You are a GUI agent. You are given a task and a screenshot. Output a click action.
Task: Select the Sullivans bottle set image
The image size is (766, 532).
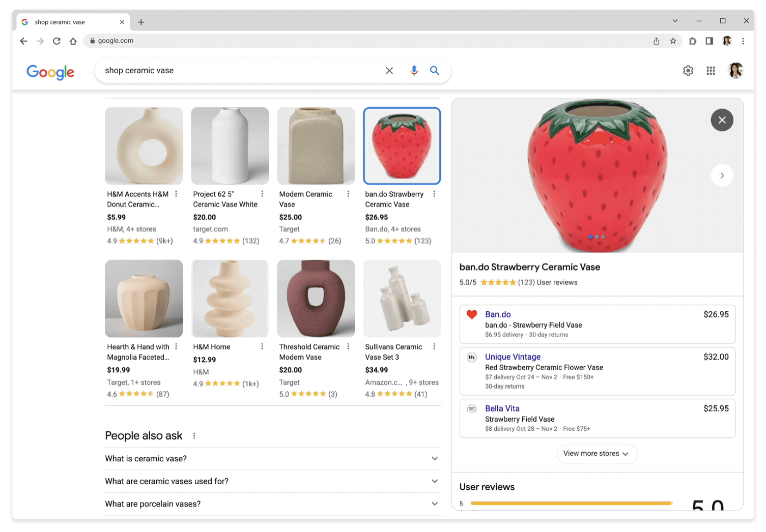(402, 299)
